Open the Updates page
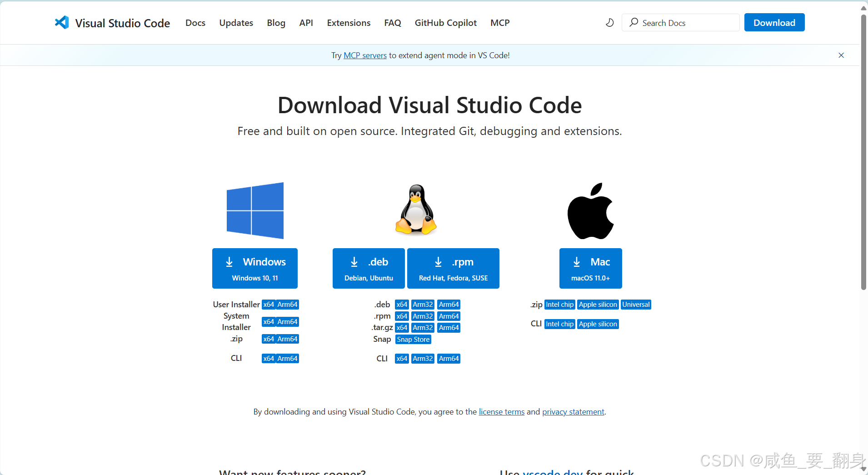Viewport: 868px width, 475px height. pos(236,23)
